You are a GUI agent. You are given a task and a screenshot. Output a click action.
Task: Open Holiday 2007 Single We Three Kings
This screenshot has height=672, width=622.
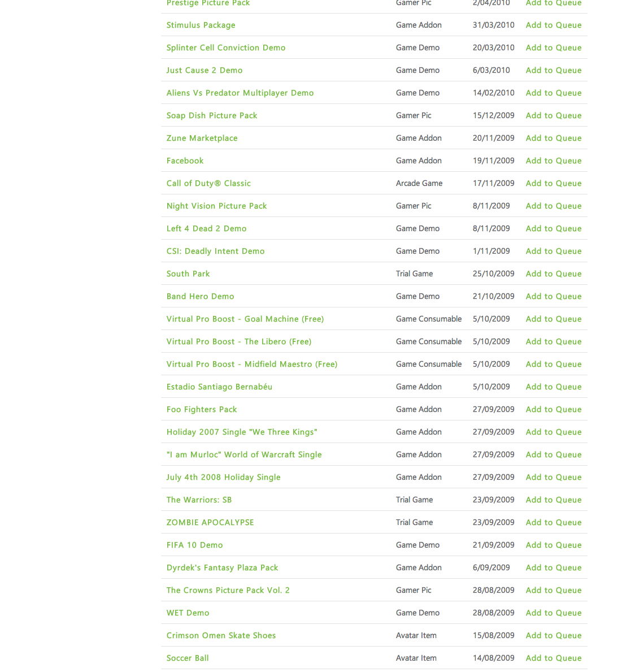[242, 432]
